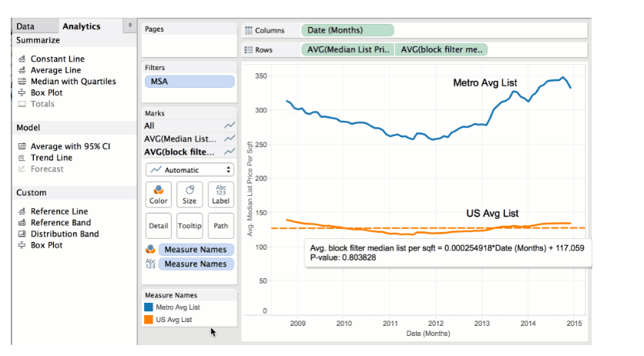Screen dimensions: 644x356
Task: Select the All marks card row
Action: pyautogui.click(x=190, y=126)
